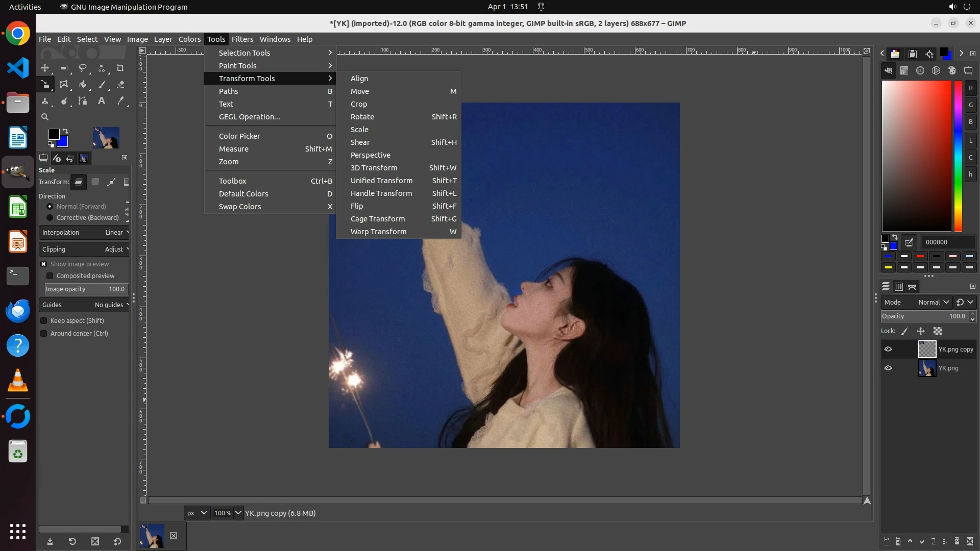Enable Composited preview checkbox
980x551 pixels.
pyautogui.click(x=50, y=276)
